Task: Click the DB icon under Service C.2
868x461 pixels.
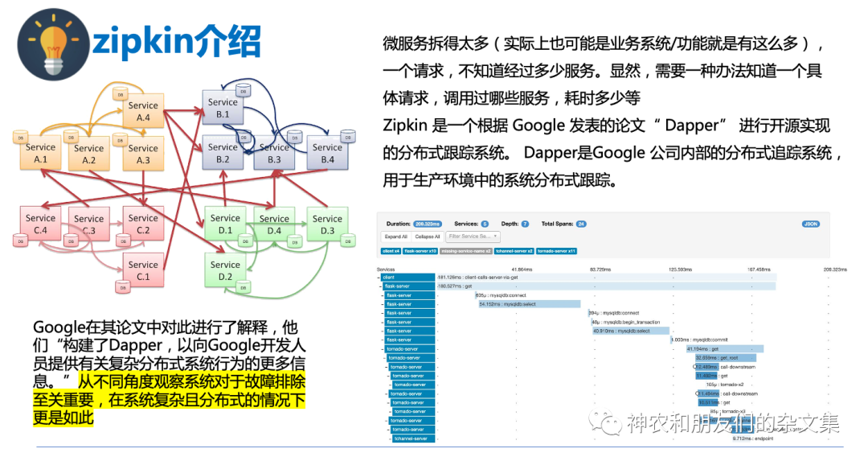Action: 124,241
